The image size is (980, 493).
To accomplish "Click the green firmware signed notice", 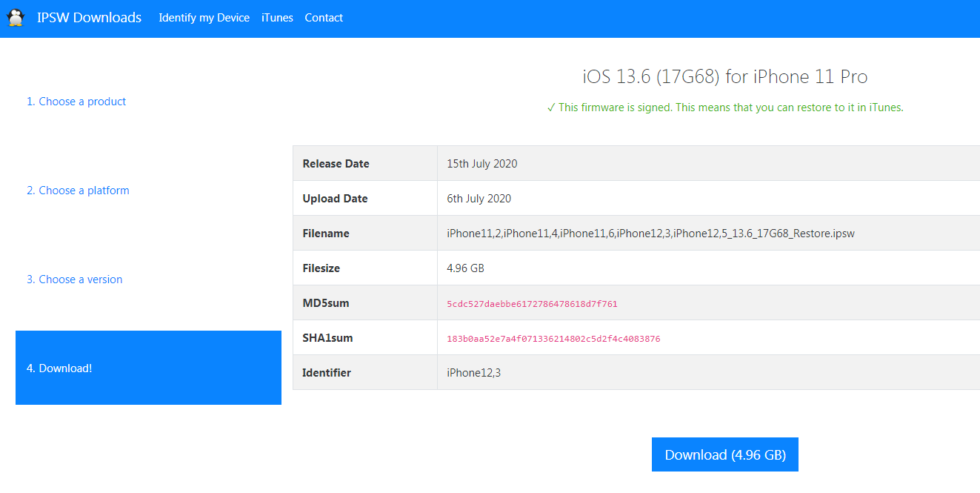I will pos(724,107).
